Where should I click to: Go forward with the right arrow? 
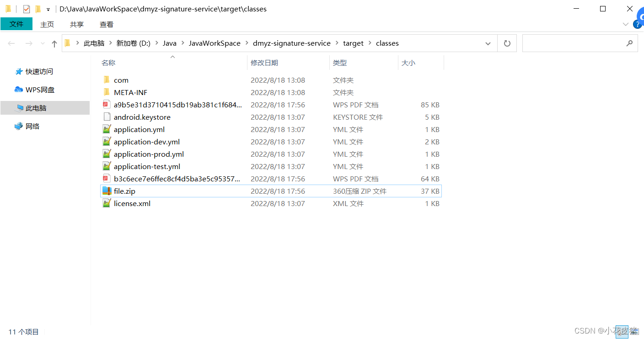click(28, 43)
